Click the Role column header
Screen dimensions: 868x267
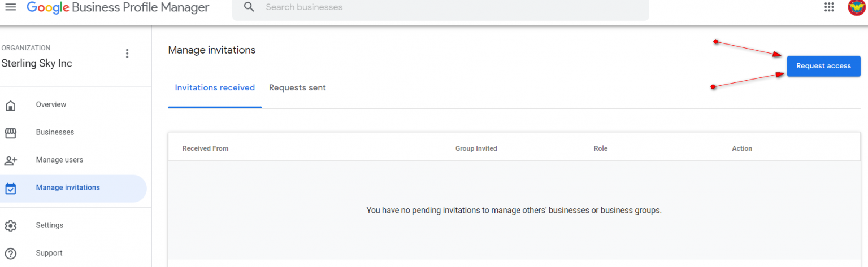601,148
